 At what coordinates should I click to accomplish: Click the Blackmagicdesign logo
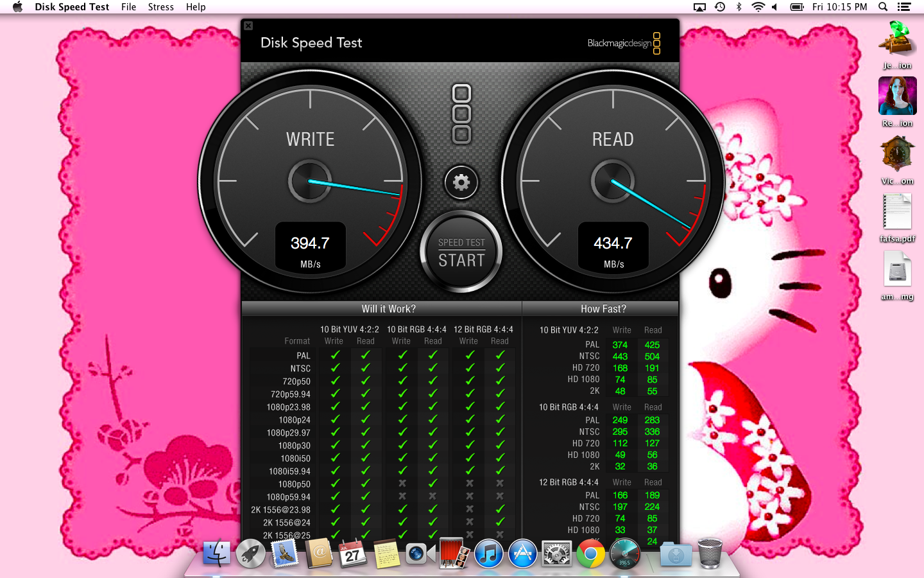coord(624,43)
